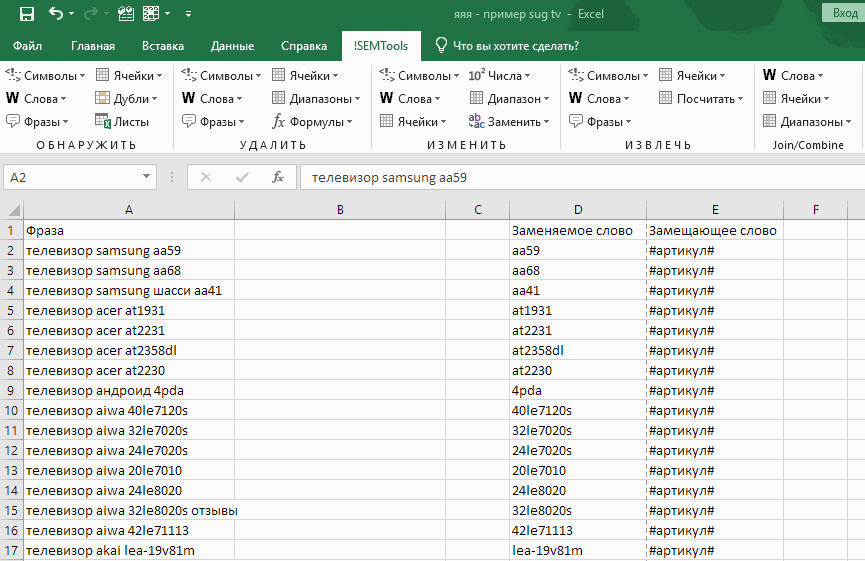
Task: Select cell 'телевизор samsung aa59'
Action: pos(129,250)
